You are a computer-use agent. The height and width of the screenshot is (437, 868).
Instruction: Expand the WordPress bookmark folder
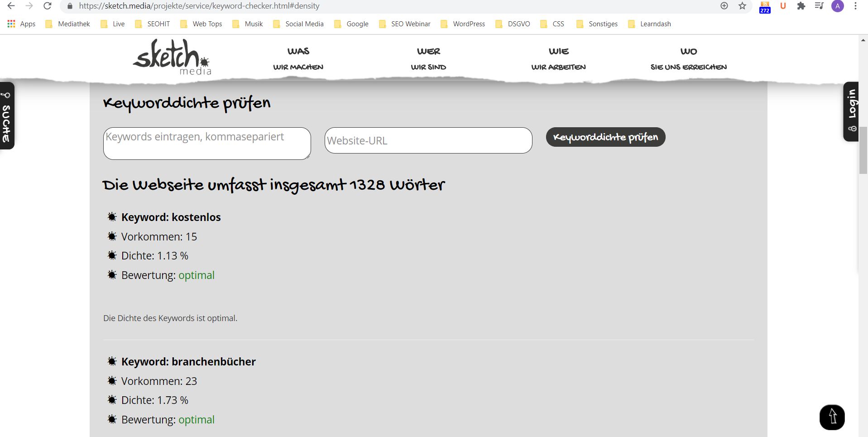click(x=463, y=24)
